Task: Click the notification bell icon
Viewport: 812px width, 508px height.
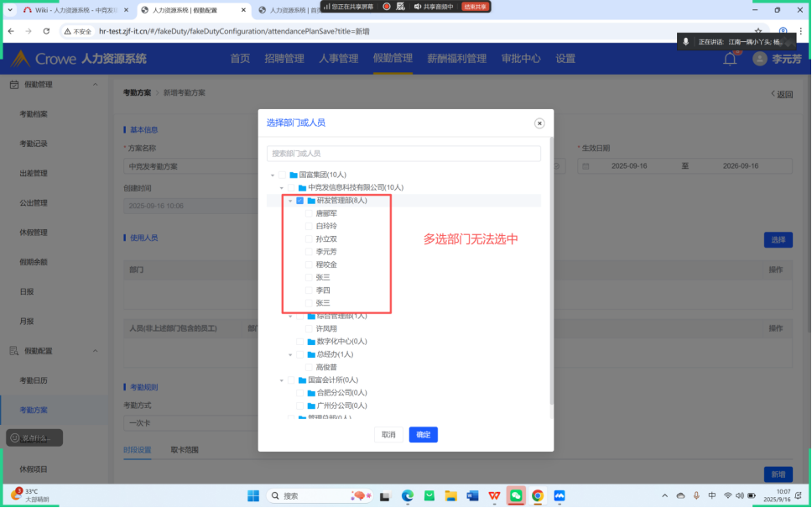Action: click(x=730, y=59)
